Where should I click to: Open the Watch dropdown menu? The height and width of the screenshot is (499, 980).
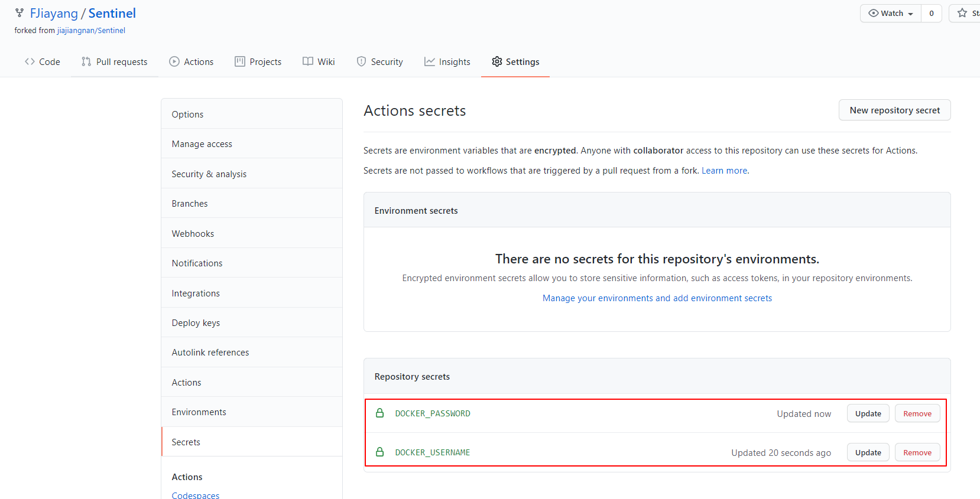pyautogui.click(x=890, y=13)
